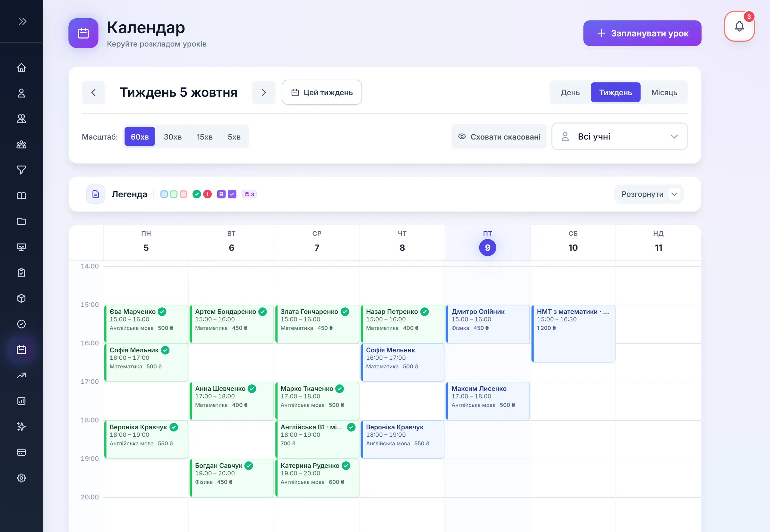This screenshot has width=770, height=532.
Task: Switch to Тиждень view
Action: [615, 92]
